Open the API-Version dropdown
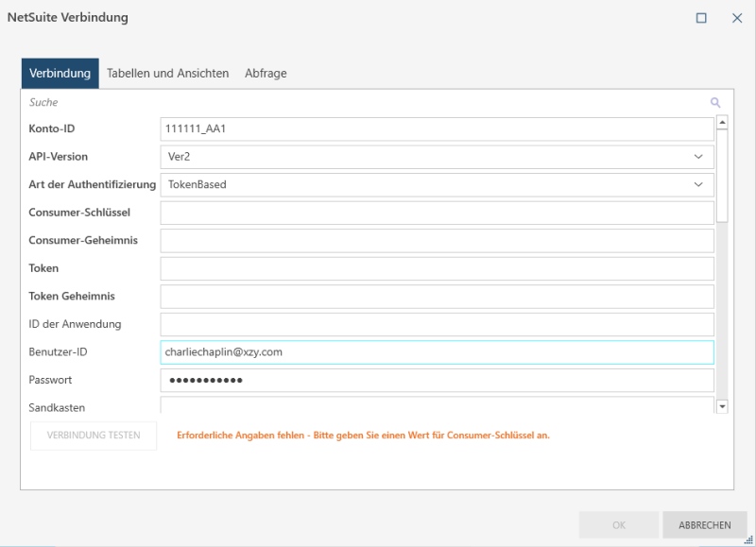The width and height of the screenshot is (756, 547). 697,157
